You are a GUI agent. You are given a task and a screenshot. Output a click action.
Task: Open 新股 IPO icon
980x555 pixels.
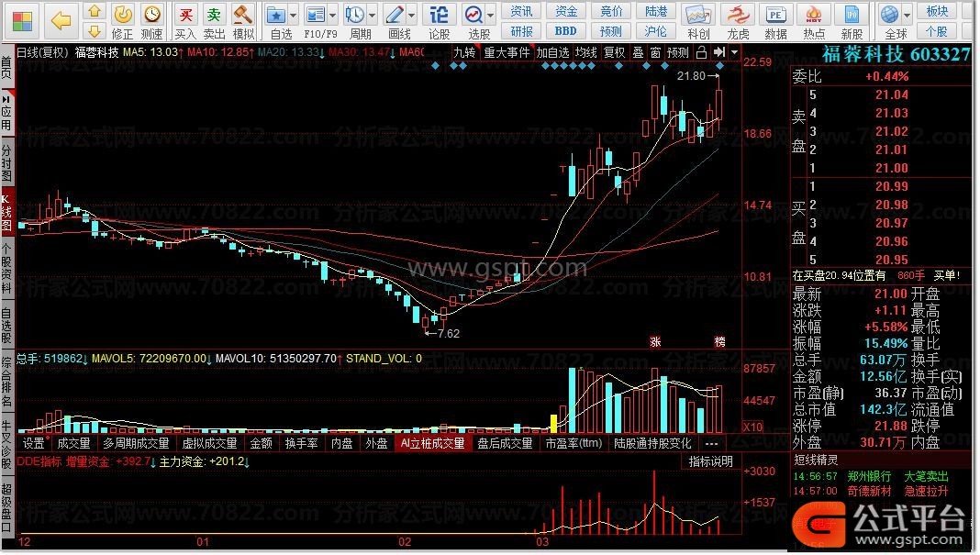[x=852, y=21]
